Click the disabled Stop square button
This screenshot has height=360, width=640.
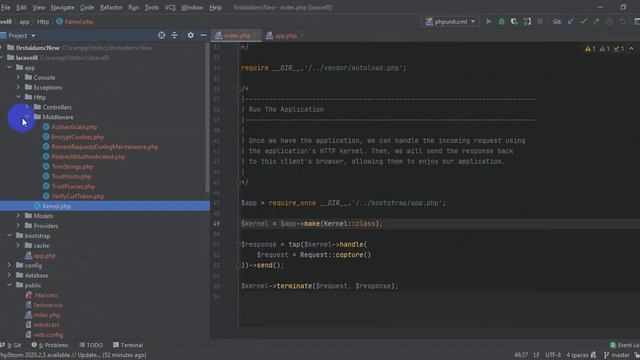(x=540, y=22)
